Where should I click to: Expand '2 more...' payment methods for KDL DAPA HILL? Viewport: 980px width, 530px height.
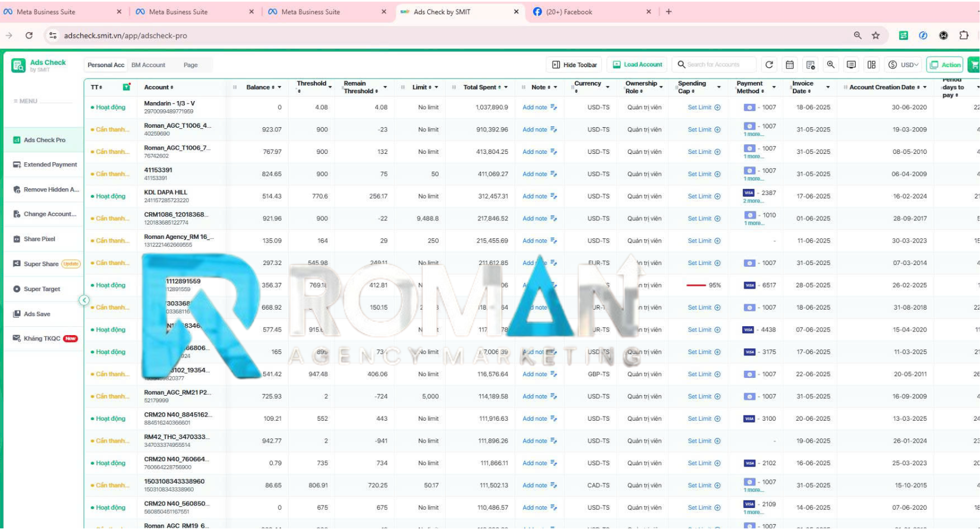click(753, 201)
